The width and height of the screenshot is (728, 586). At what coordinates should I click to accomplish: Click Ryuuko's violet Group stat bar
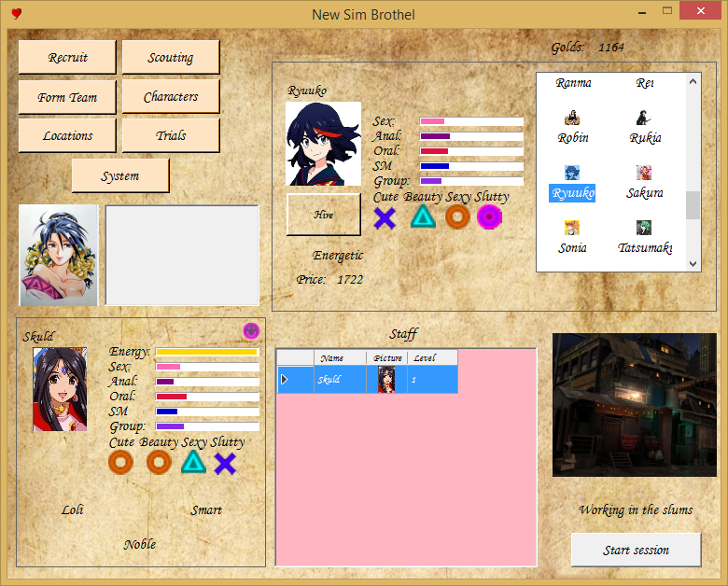[471, 181]
